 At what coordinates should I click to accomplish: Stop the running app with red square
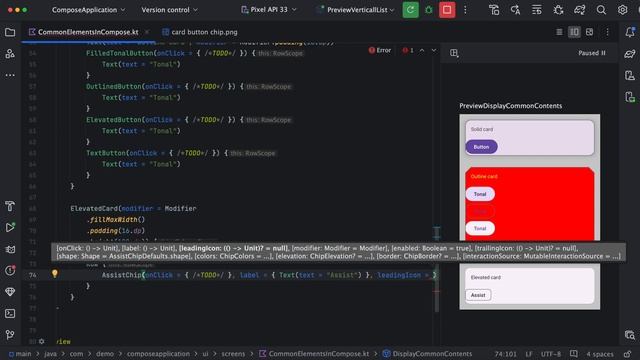pyautogui.click(x=447, y=10)
